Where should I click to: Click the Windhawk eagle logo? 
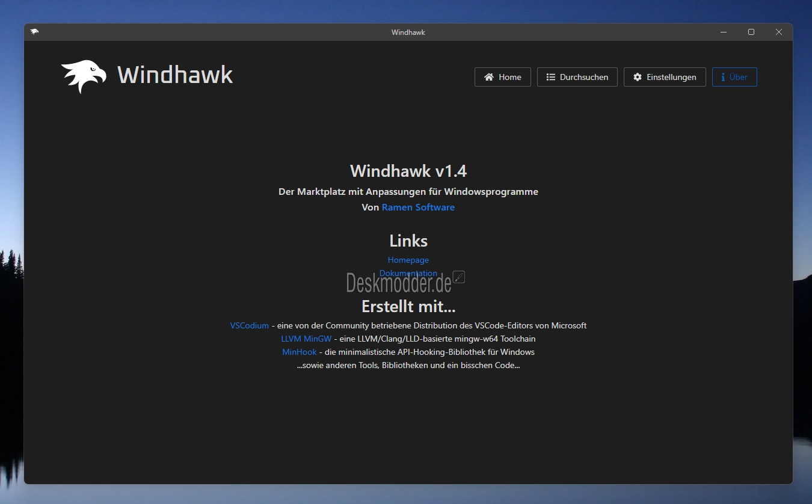point(84,76)
